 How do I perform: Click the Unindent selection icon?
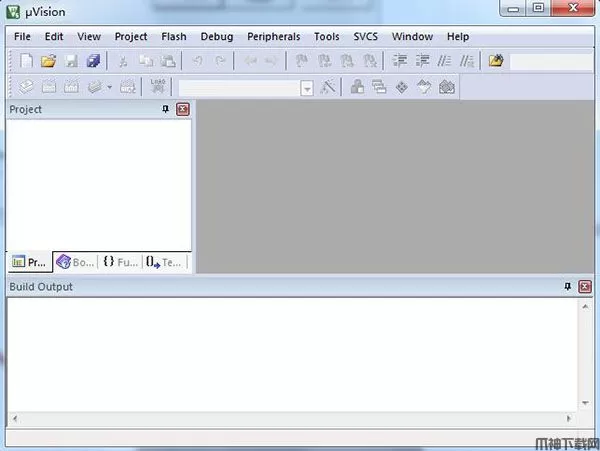[x=422, y=61]
